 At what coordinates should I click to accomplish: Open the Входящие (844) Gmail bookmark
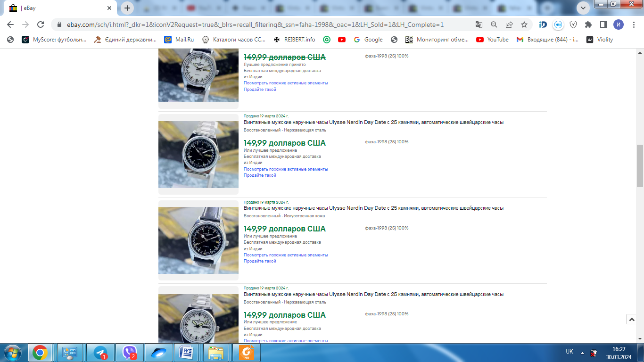[548, 40]
